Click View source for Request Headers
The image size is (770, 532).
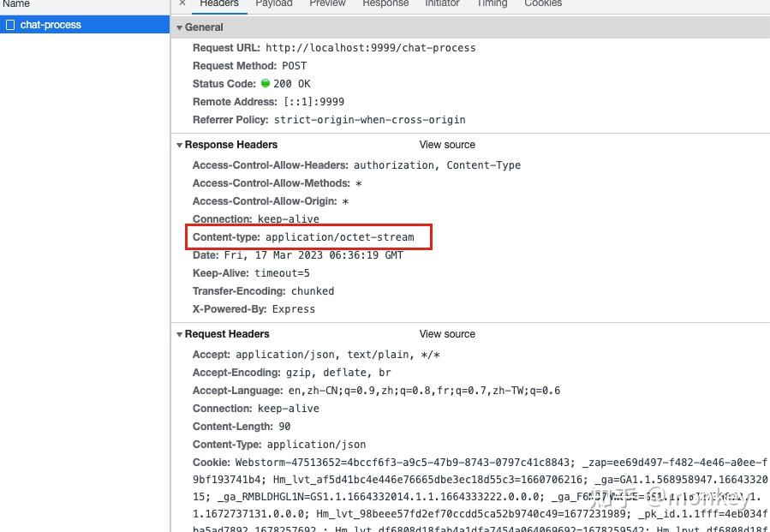(447, 333)
